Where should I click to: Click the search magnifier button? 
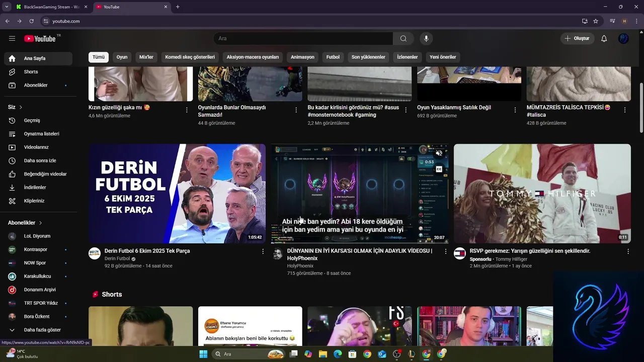coord(404,39)
